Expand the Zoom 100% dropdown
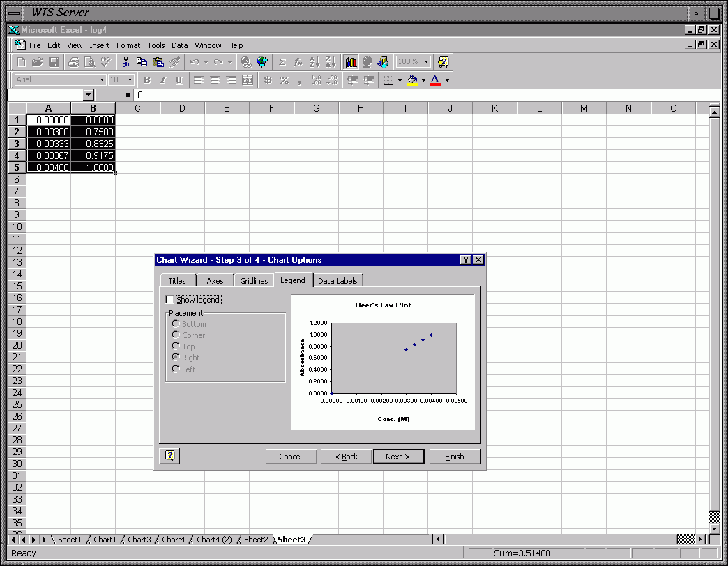The height and width of the screenshot is (566, 728). click(426, 62)
